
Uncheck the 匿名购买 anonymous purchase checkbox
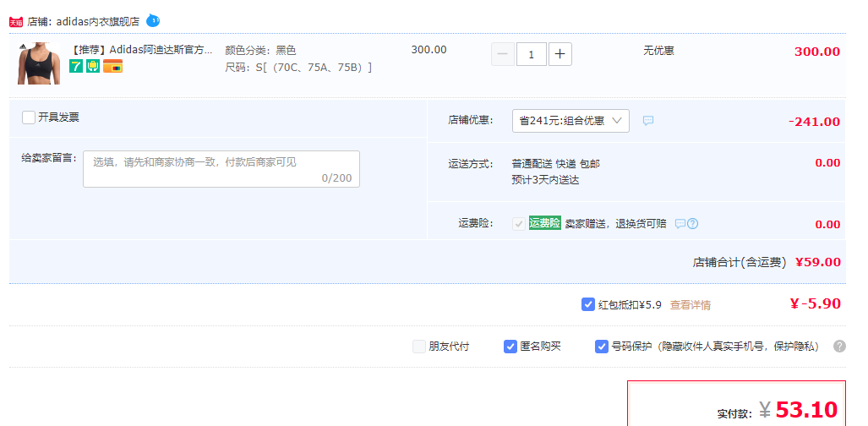pos(510,347)
